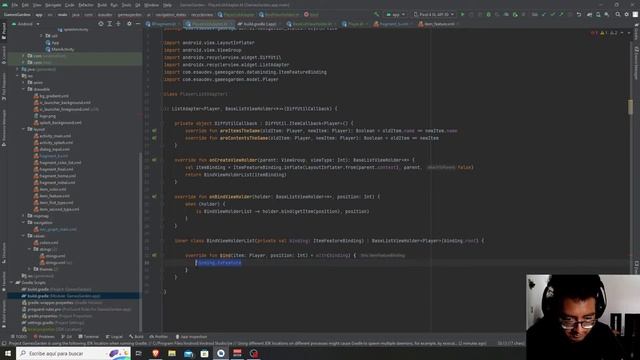Open the TODO tool window
Viewport: 640px width, 360px height.
(19, 337)
